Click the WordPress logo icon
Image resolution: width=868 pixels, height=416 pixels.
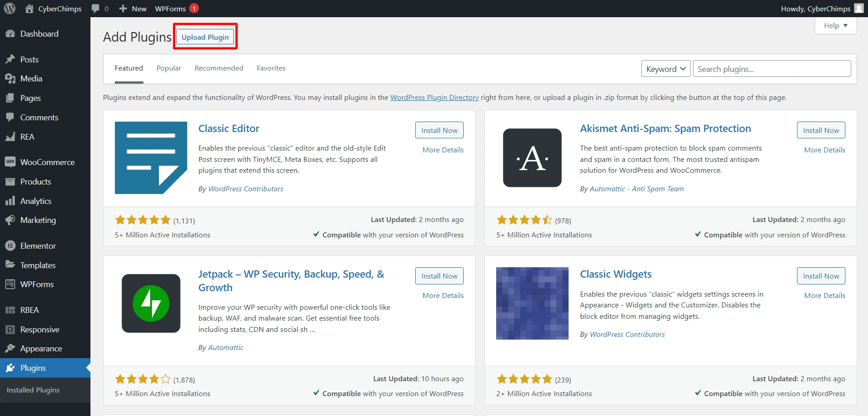click(9, 9)
